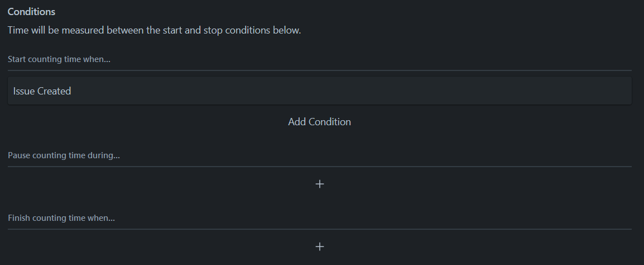Edit the Issue Created condition entry

[319, 91]
